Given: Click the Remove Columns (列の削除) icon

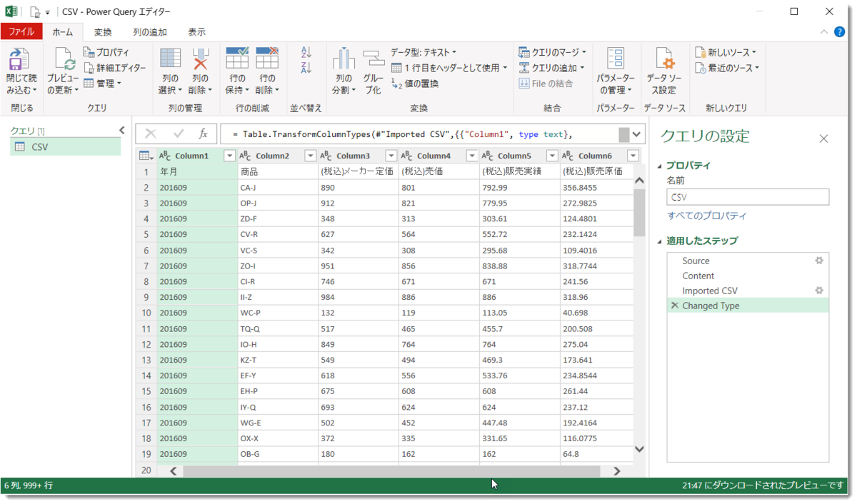Looking at the screenshot, I should (200, 59).
